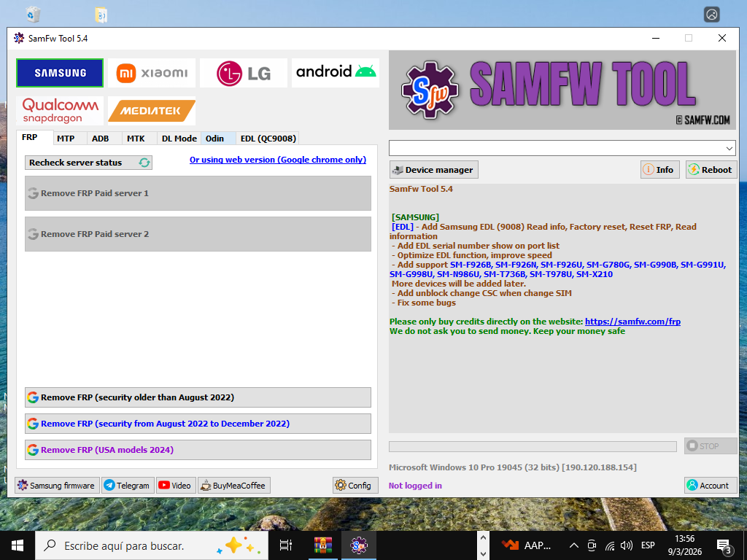Click the taskbar search box

point(152,545)
